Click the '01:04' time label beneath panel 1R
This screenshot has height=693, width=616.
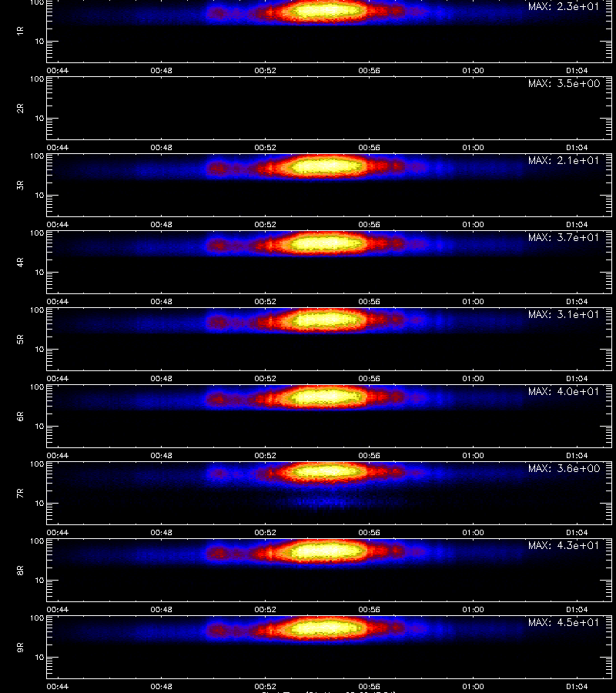(x=577, y=71)
